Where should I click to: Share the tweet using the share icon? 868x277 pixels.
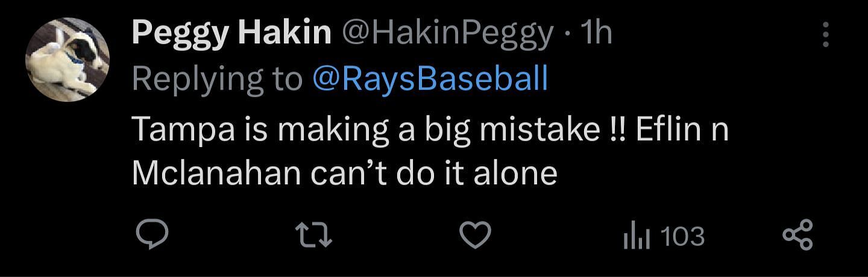797,235
